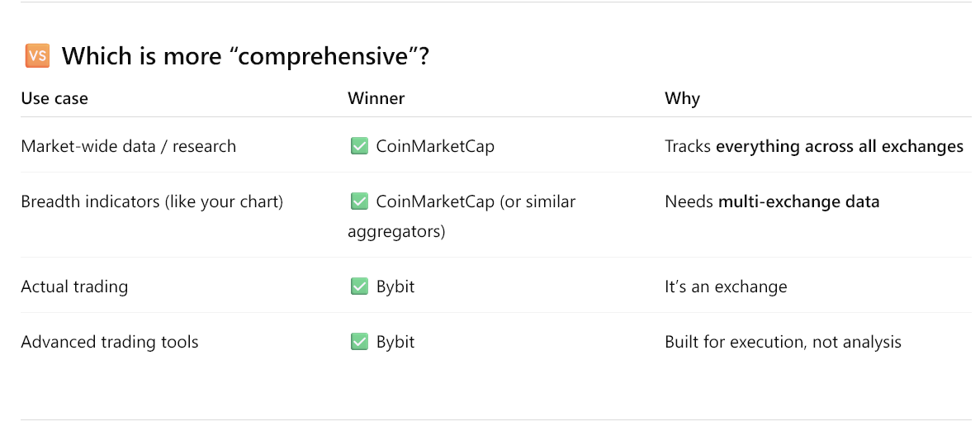The image size is (980, 431).
Task: Click "Built for execution, not analysis" text
Action: 784,343
